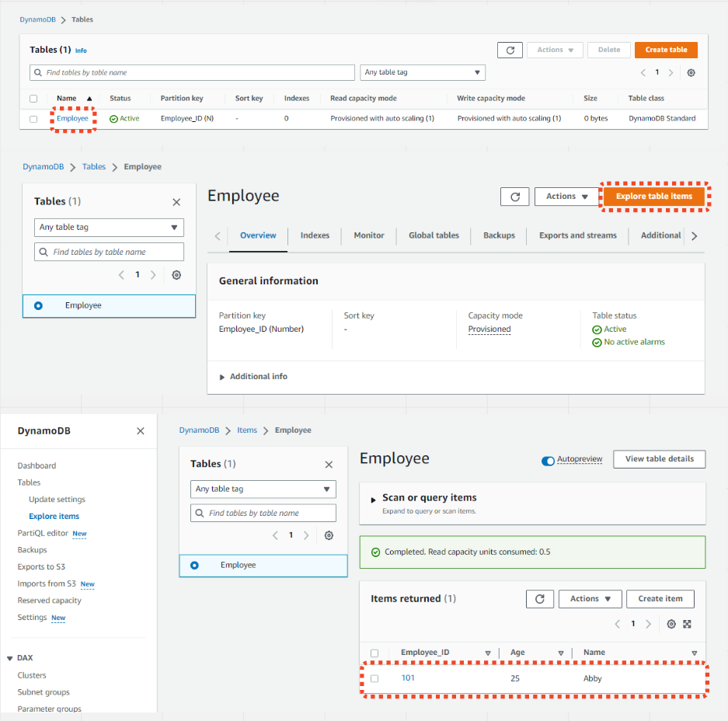Toggle the Autopreview switch

click(x=548, y=461)
